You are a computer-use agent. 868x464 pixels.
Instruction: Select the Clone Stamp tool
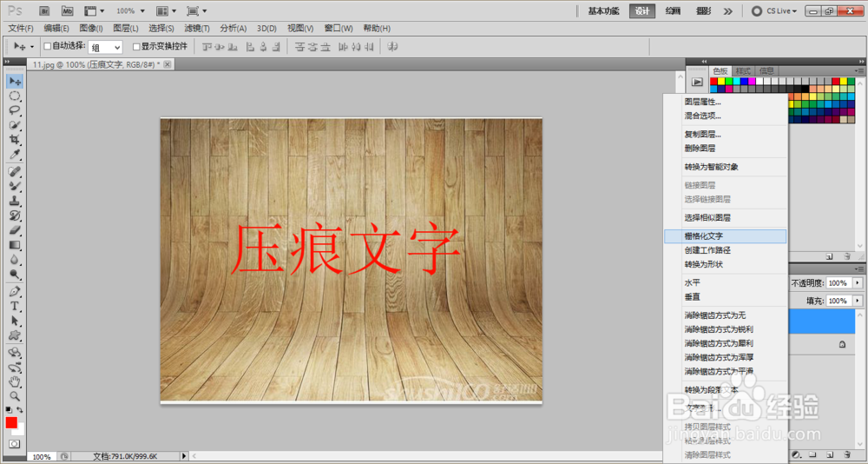[15, 201]
